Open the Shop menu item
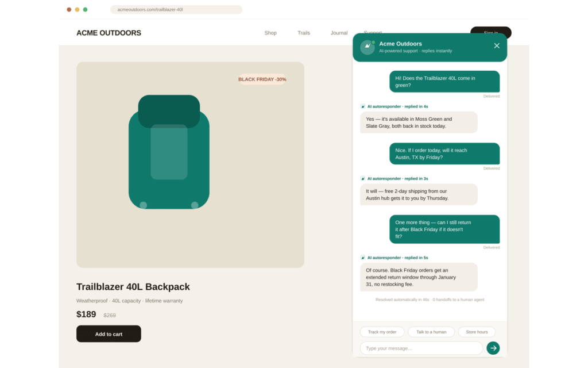The image size is (588, 368). tap(270, 33)
